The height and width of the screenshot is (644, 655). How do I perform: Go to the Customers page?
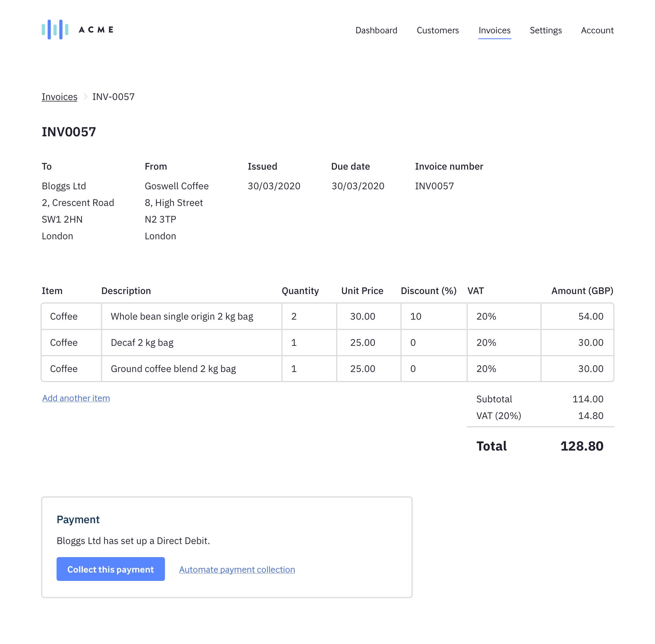pyautogui.click(x=437, y=30)
